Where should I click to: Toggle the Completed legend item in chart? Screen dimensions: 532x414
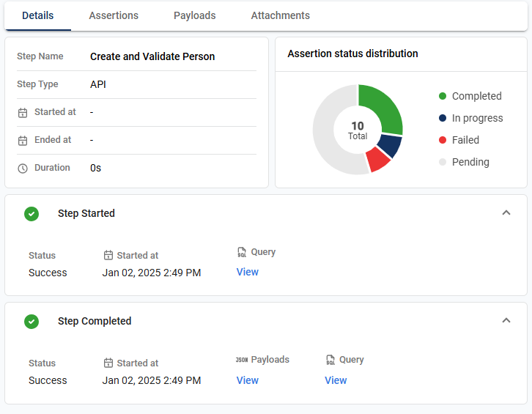(469, 96)
